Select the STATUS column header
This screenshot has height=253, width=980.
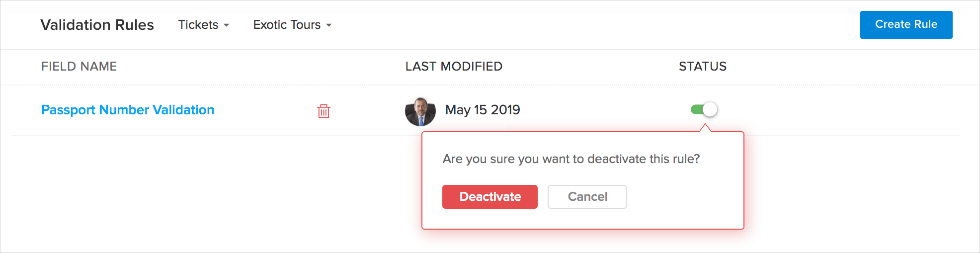702,67
